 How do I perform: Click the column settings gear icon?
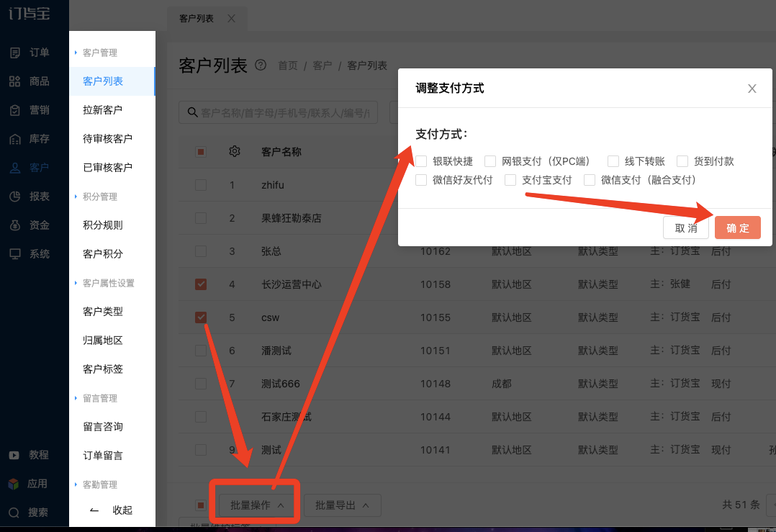tap(235, 151)
